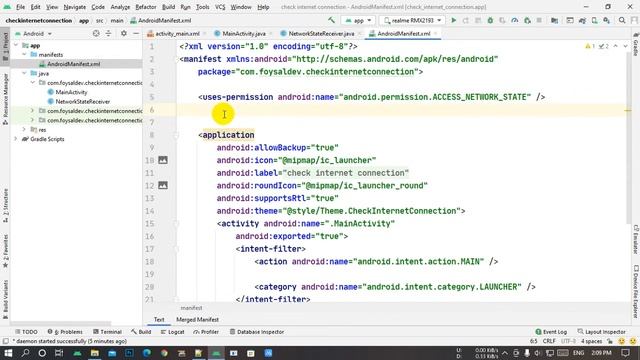
Task: Click image gutter icon on line 12
Action: [163, 185]
